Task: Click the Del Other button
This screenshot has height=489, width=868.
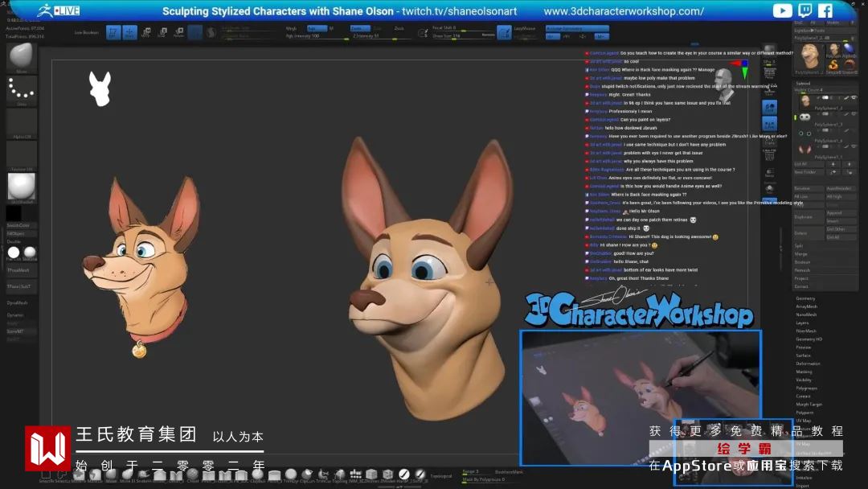Action: click(x=841, y=229)
